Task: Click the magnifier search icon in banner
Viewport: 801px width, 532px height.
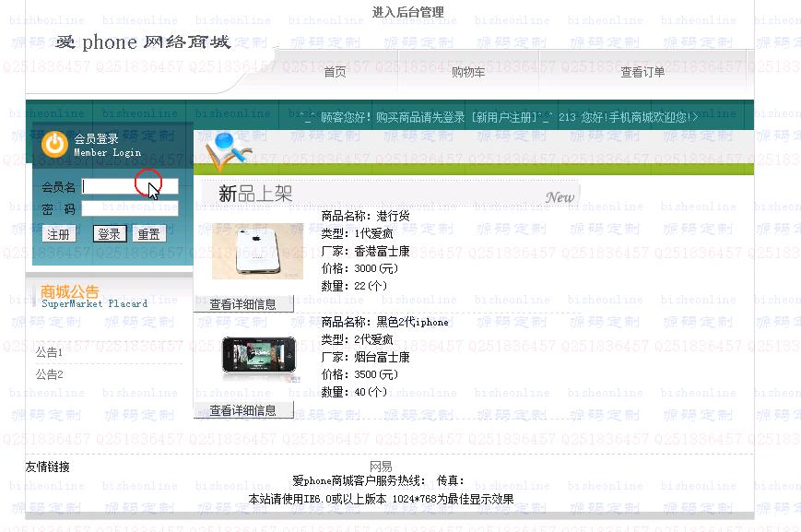Action: (x=229, y=151)
